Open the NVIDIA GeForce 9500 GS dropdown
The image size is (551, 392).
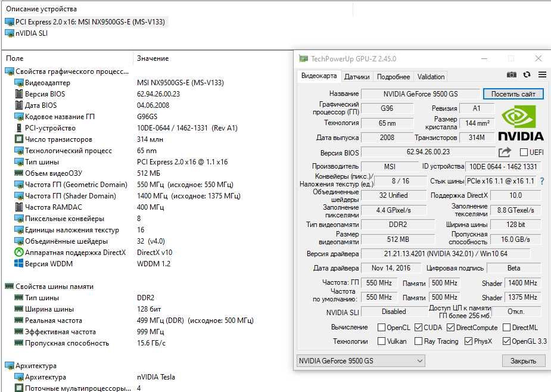361,360
